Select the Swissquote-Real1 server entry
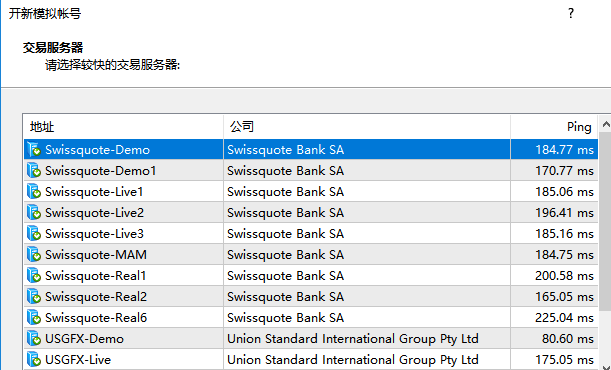The height and width of the screenshot is (370, 611). (x=311, y=276)
